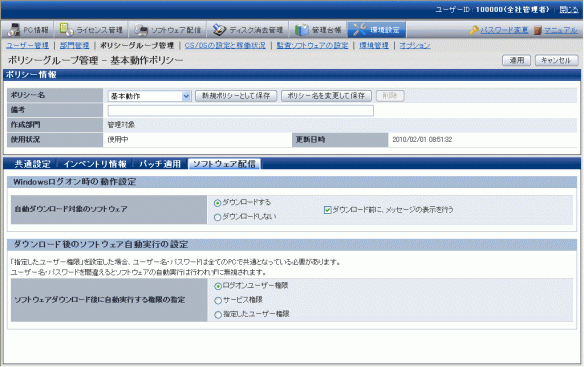The width and height of the screenshot is (584, 367).
Task: Click the 閉じる link at top right
Action: [569, 10]
